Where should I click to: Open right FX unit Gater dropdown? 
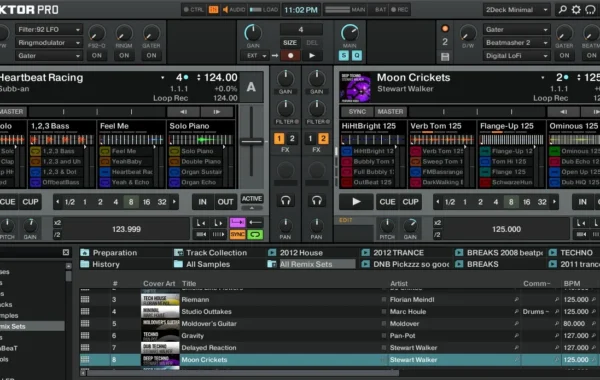coord(516,29)
